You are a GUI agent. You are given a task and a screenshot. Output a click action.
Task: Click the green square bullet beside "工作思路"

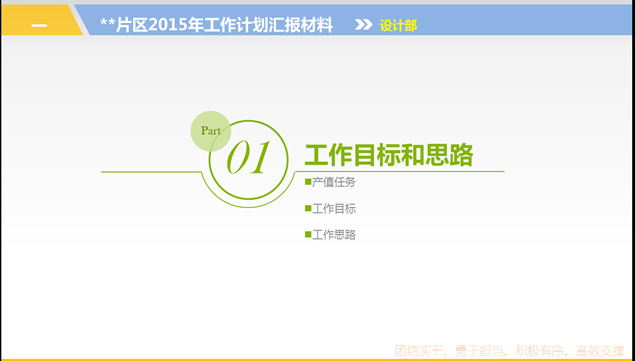click(308, 234)
